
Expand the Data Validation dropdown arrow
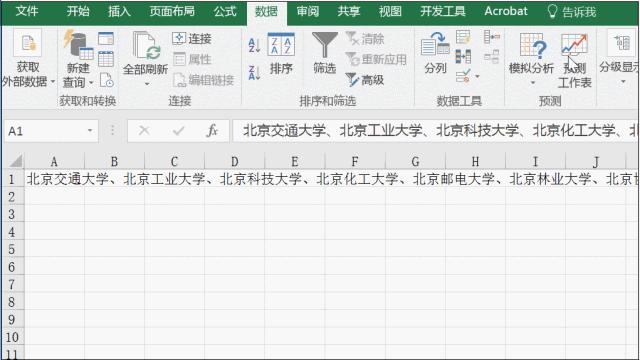click(x=477, y=76)
